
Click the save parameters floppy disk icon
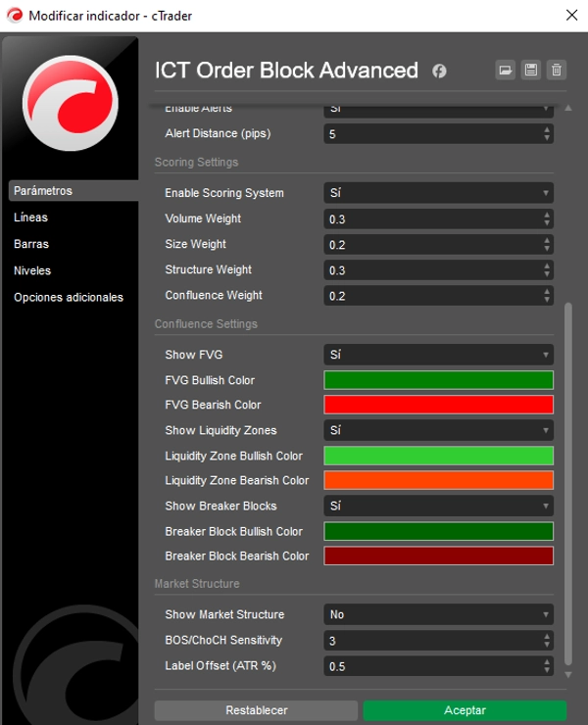(x=530, y=70)
